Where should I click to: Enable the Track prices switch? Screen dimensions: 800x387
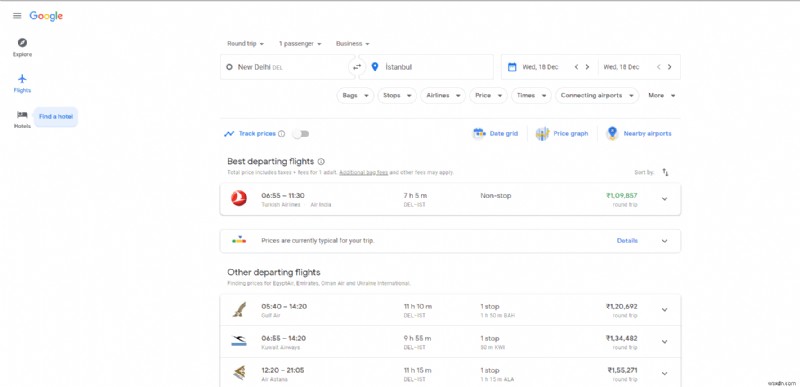301,134
